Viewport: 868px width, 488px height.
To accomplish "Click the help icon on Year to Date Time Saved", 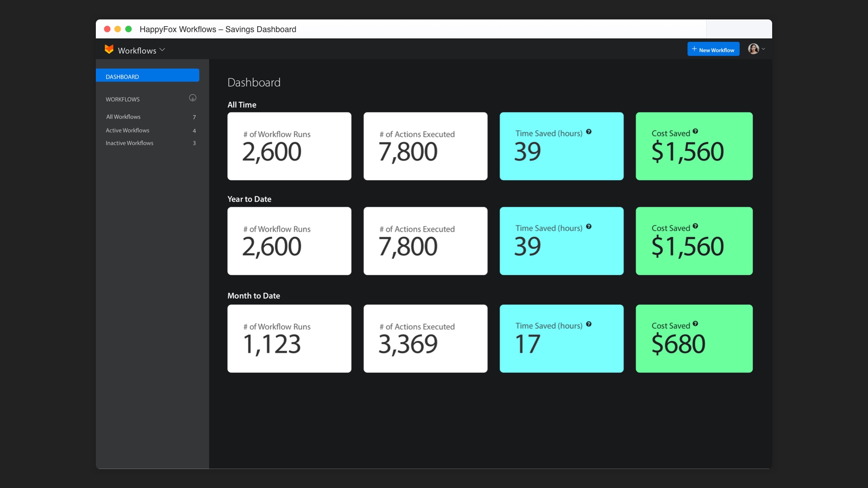I will (589, 227).
